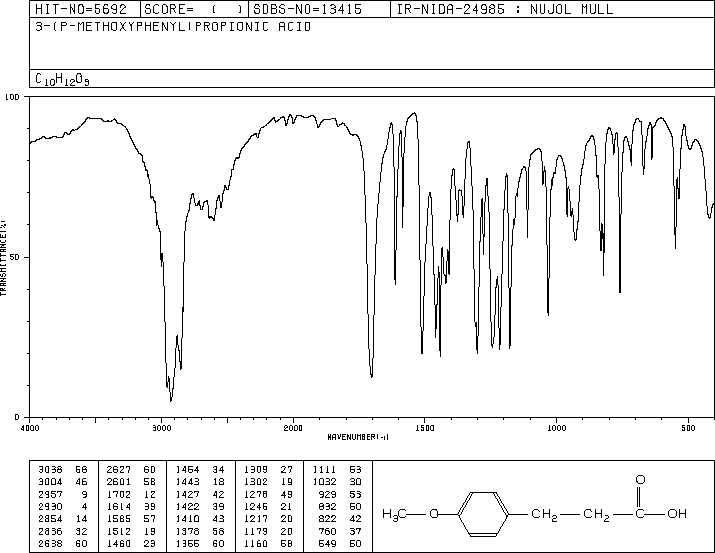715x553 pixels.
Task: Click the 2854 peak table entry
Action: coord(62,519)
